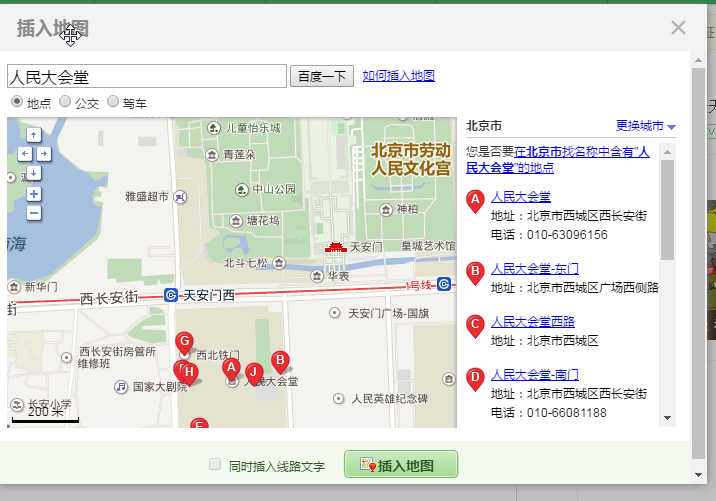The image size is (716, 501).
Task: Click the 儿童怡乐城 map icon
Action: pos(214,128)
